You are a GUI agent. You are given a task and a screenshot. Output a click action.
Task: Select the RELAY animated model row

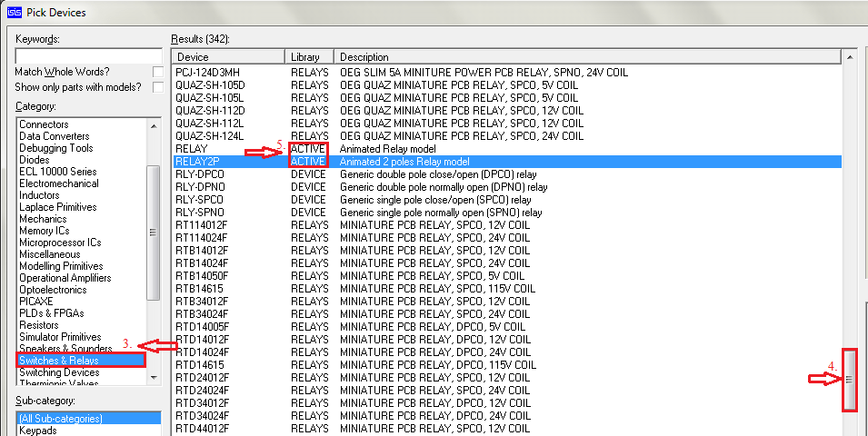506,149
